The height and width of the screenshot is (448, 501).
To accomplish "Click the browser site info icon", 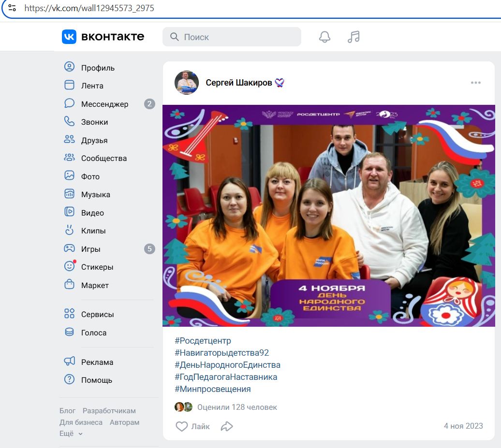I will coord(12,8).
